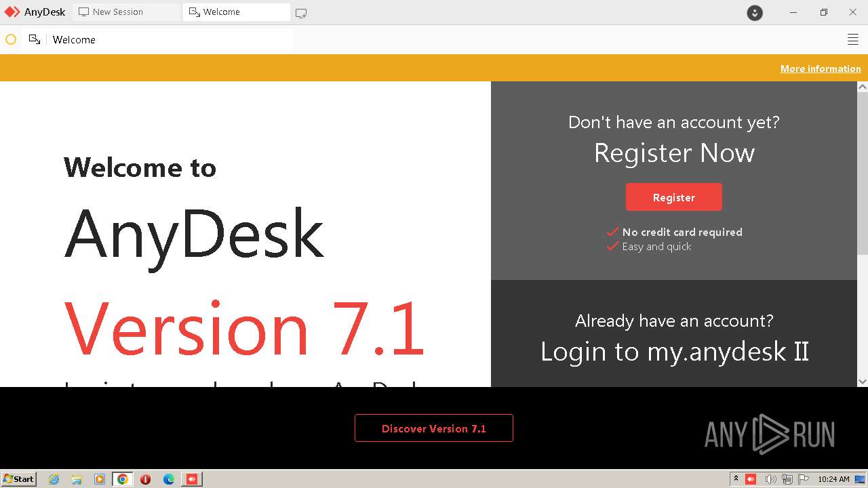Click the red Register button
This screenshot has height=488, width=868.
point(674,197)
